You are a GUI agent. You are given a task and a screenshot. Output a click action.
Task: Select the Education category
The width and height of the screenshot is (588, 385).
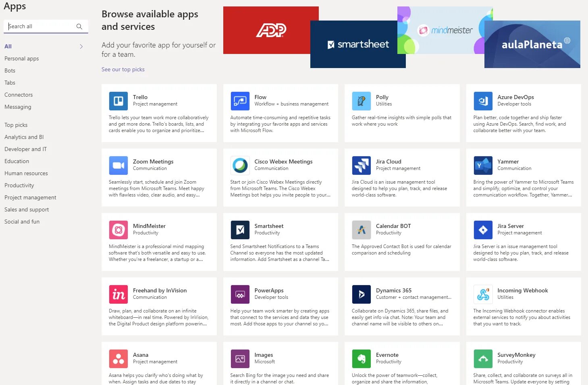pos(17,161)
